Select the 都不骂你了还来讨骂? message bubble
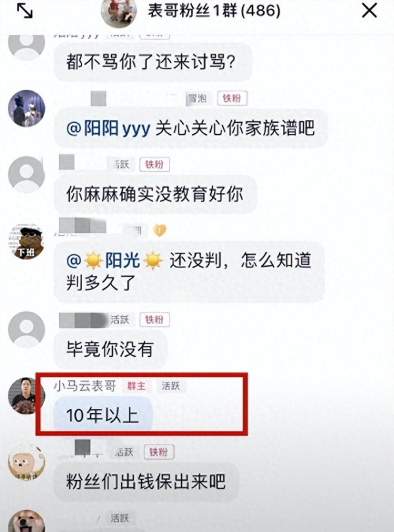Screen dimensions: 394x532 coord(153,62)
